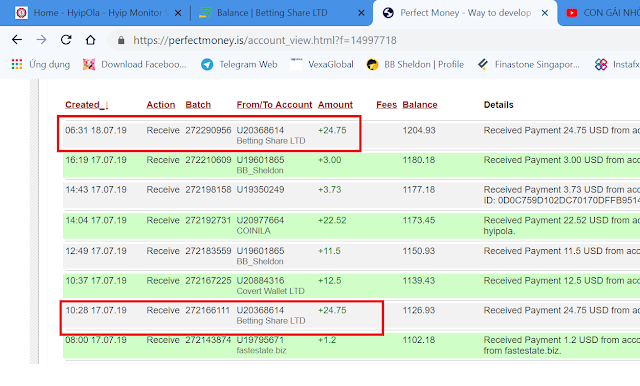Click the perfectmoney.is address bar URL
Viewport: 640px width, 386px height.
coord(264,40)
